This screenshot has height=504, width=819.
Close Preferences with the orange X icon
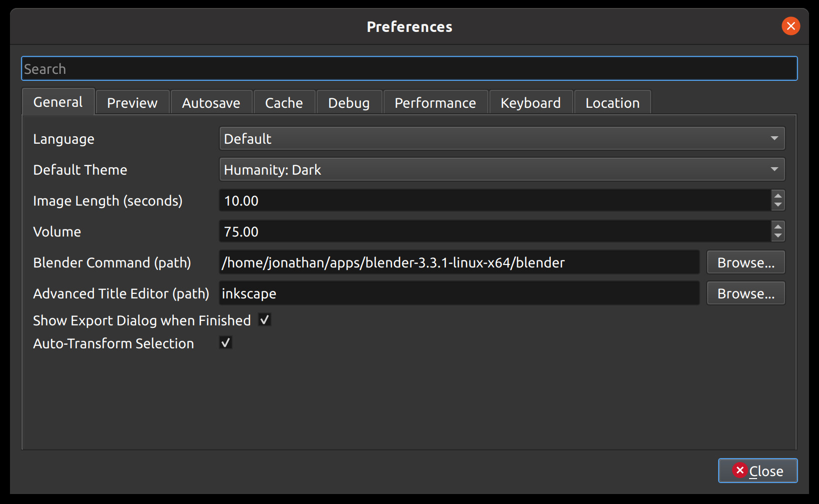click(791, 26)
